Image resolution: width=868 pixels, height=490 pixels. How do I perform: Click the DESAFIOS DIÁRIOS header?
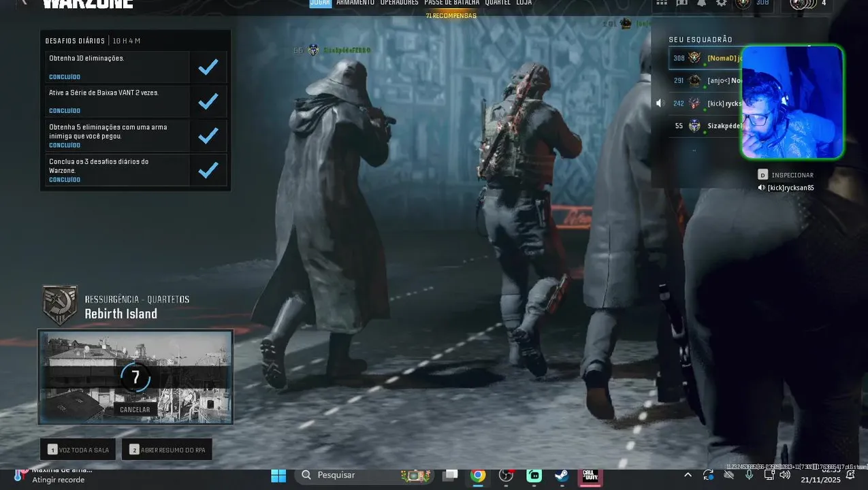click(x=75, y=41)
